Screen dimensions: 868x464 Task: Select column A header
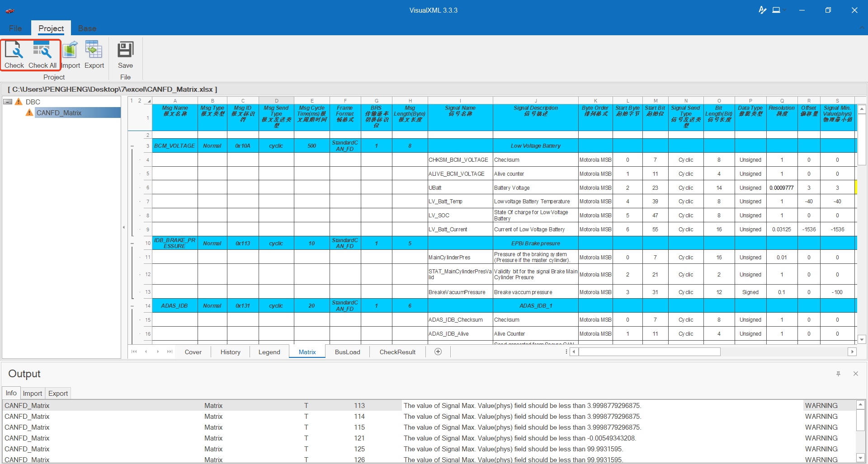coord(175,101)
